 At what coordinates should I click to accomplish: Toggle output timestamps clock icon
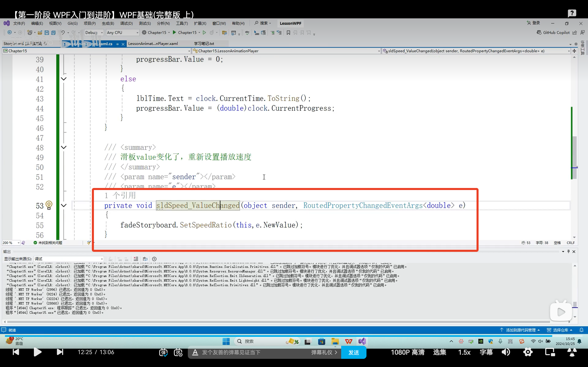click(154, 259)
